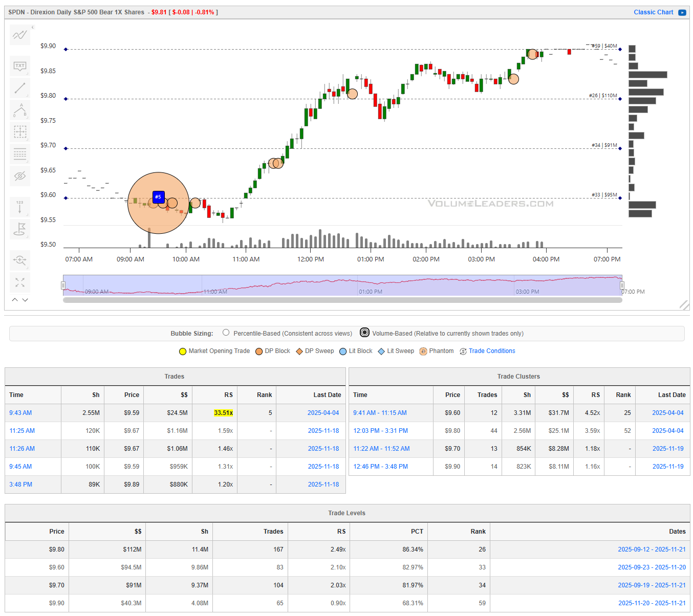Click the toolbar down chevron
This screenshot has width=693, height=616.
click(25, 300)
